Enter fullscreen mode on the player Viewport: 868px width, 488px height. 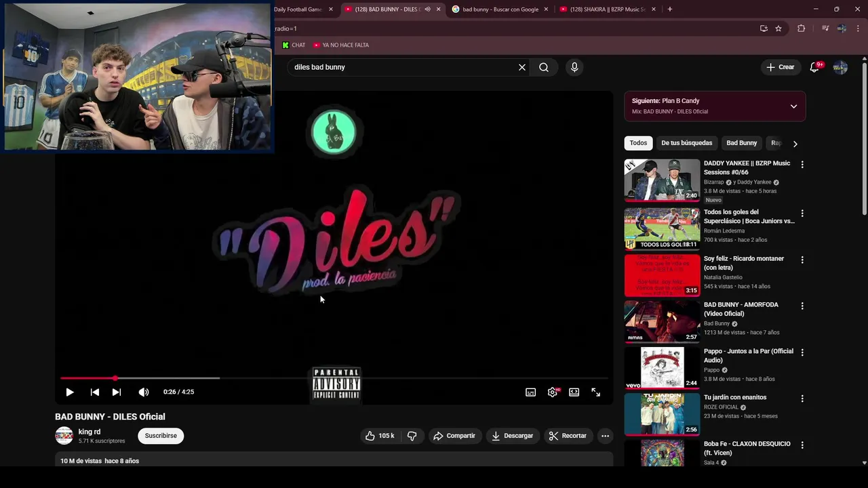pos(596,392)
